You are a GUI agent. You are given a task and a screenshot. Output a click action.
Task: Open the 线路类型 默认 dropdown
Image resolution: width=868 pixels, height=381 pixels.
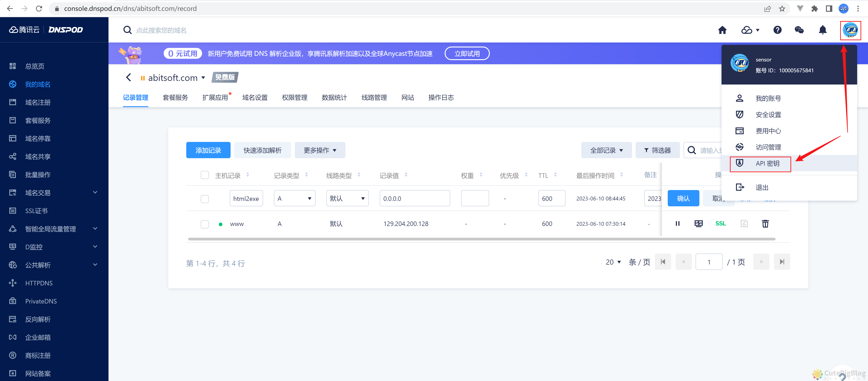[x=347, y=198]
